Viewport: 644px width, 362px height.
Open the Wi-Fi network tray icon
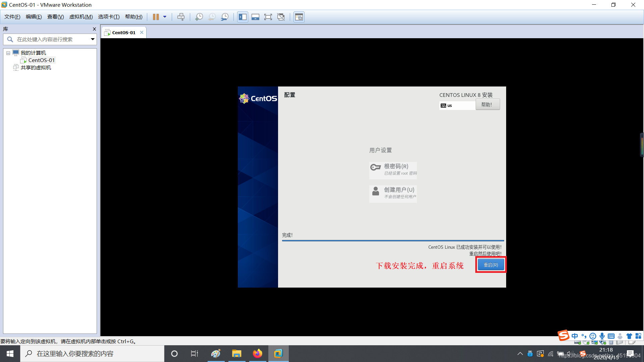click(551, 354)
